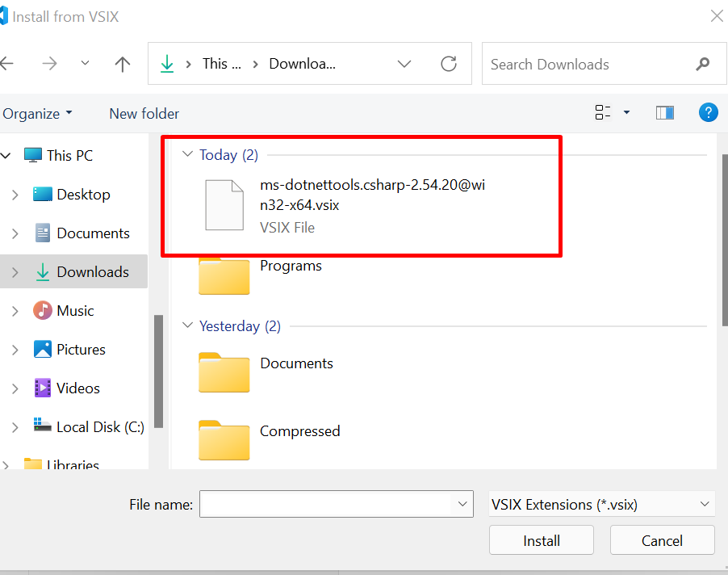This screenshot has width=728, height=575.
Task: Open the Organize menu
Action: [x=37, y=114]
